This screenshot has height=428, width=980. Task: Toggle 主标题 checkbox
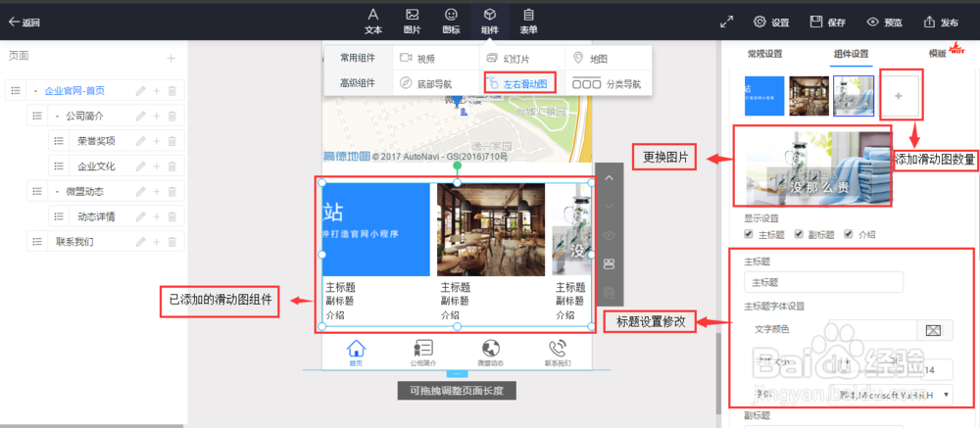pyautogui.click(x=748, y=234)
